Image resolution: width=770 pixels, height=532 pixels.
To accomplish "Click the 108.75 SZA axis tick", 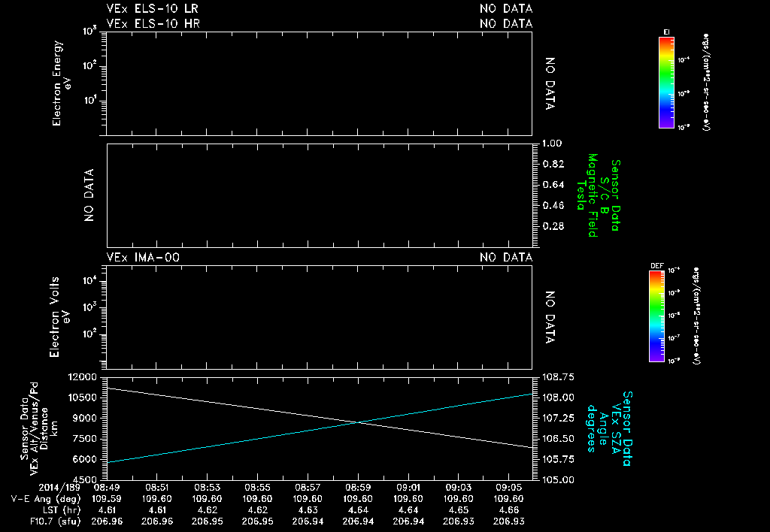I will click(558, 377).
